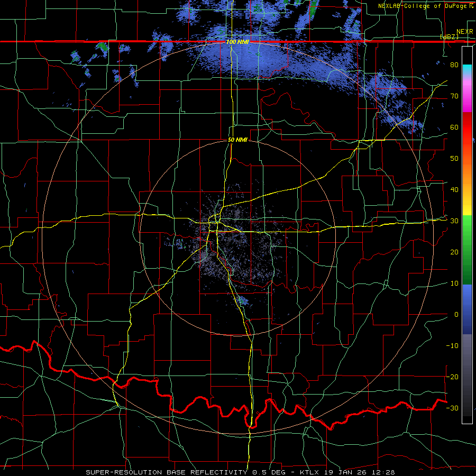476x476 pixels.
Task: Click the 30 value on the dBZ scale
Action: [454, 221]
